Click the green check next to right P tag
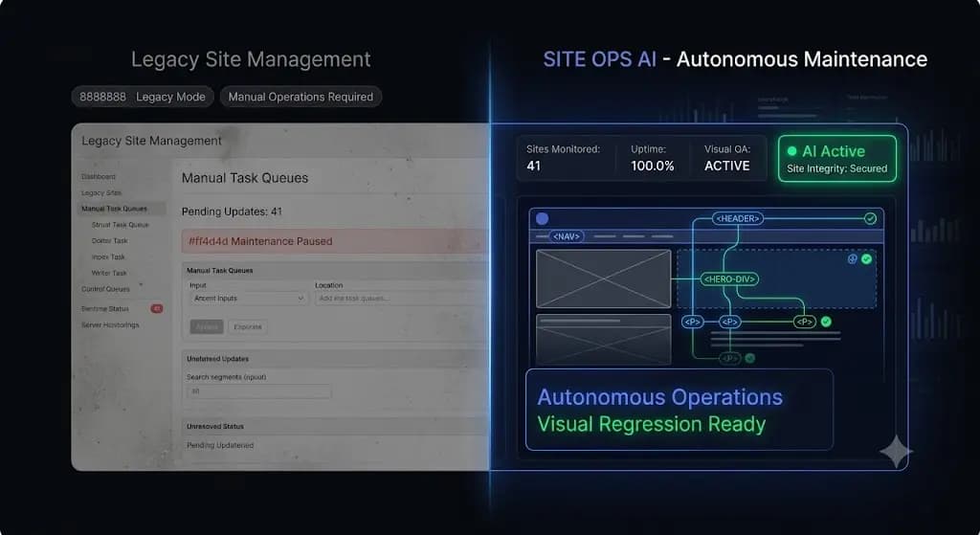This screenshot has height=535, width=980. [826, 322]
